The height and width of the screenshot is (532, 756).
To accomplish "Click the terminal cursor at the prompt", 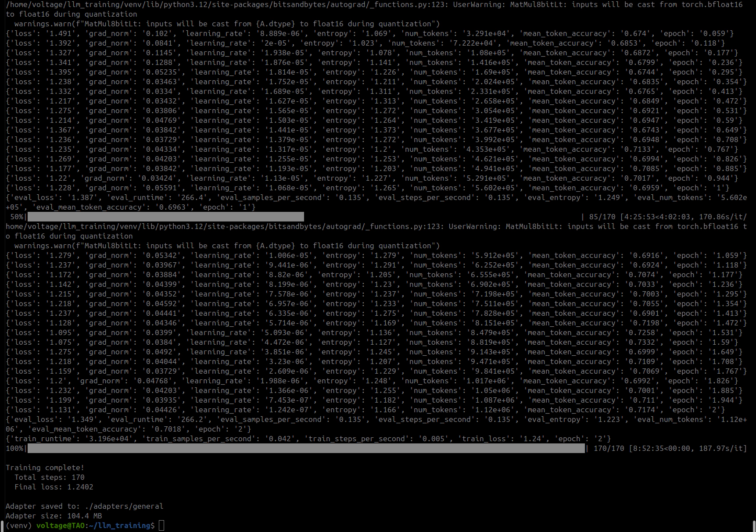I will (x=161, y=525).
